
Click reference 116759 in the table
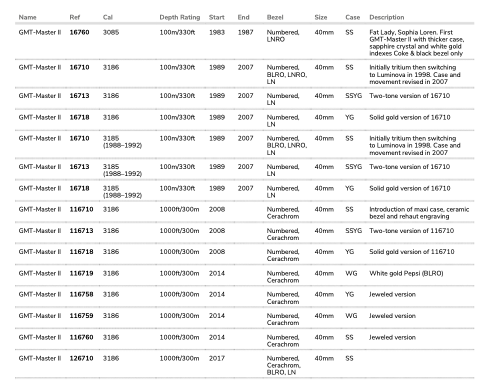[x=81, y=316]
